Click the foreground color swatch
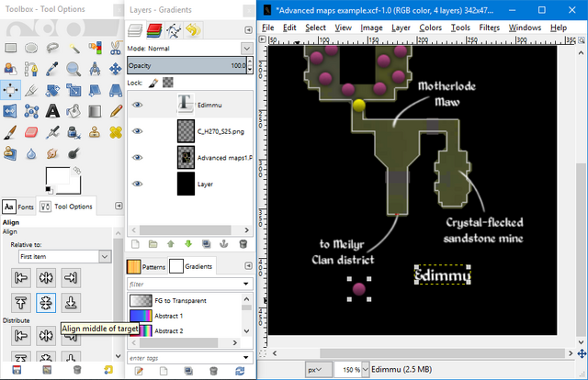The height and width of the screenshot is (380, 588). [x=58, y=175]
